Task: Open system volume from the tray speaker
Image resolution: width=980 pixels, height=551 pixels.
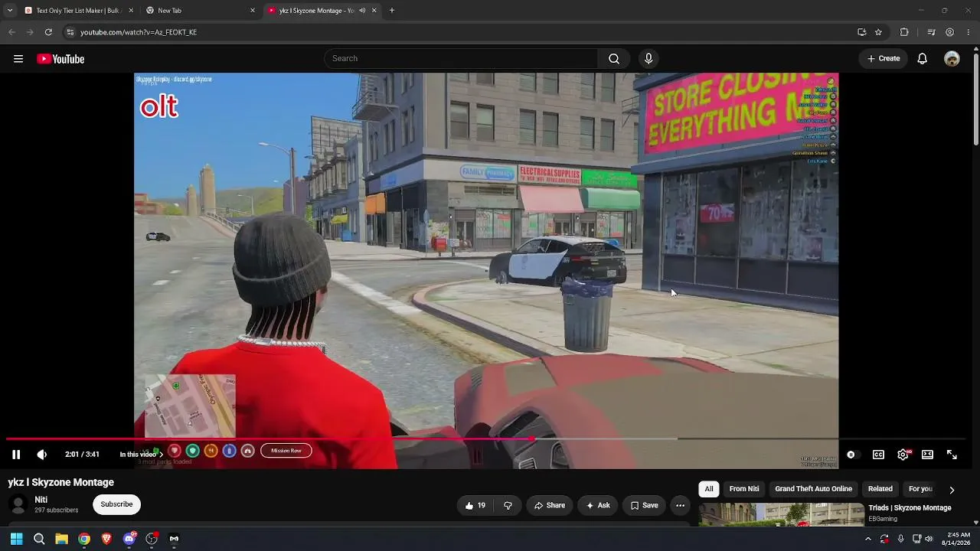Action: point(929,539)
